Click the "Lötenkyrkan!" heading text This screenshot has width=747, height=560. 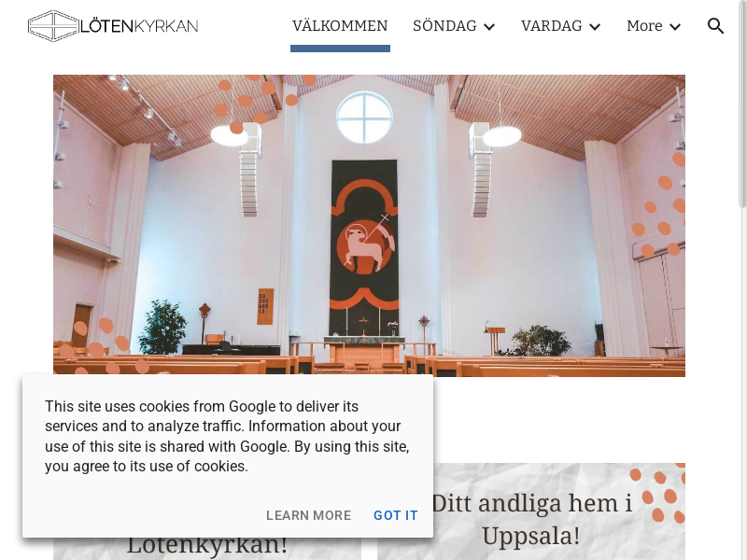[x=206, y=544]
